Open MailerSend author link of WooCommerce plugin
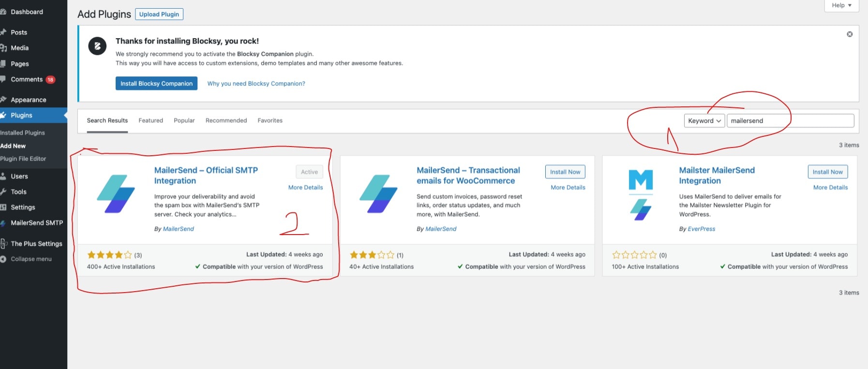 441,229
